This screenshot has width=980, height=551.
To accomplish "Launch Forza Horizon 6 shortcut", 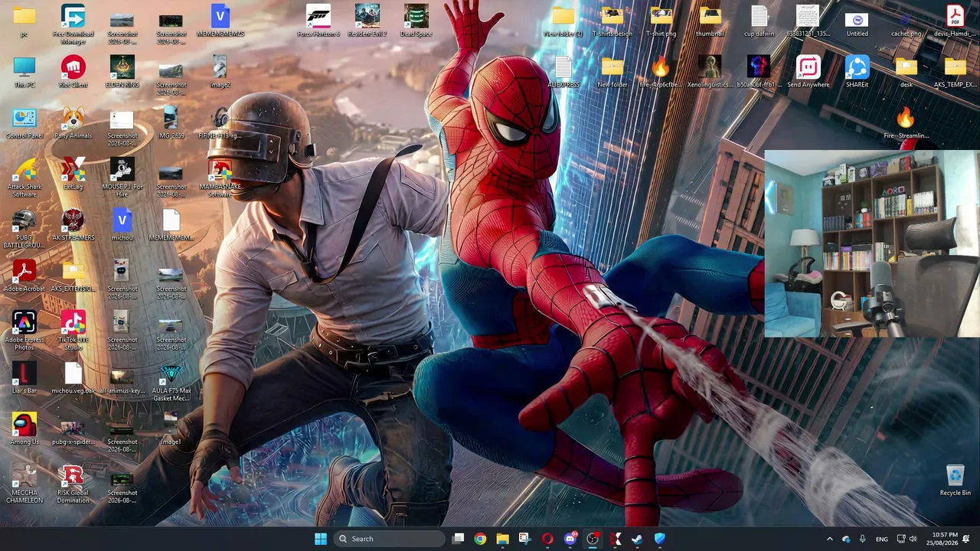I will point(318,21).
